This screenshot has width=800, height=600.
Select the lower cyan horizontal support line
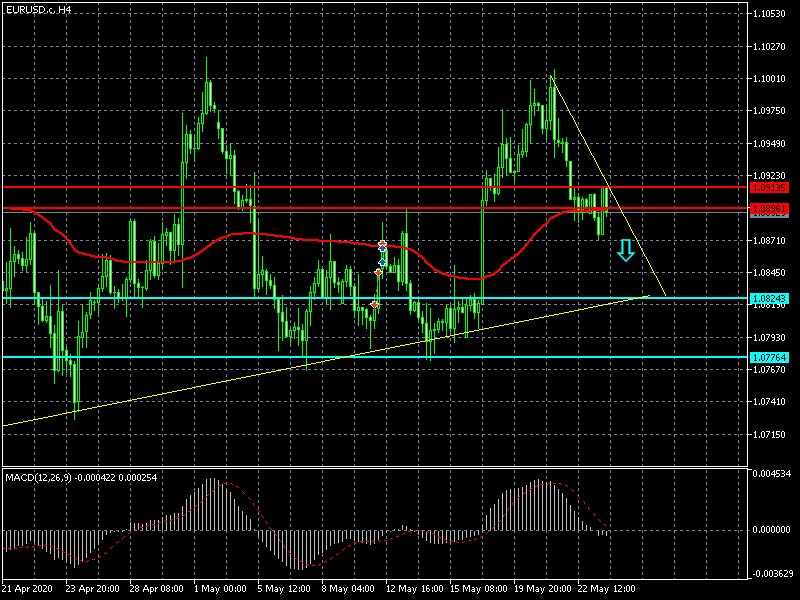point(300,357)
